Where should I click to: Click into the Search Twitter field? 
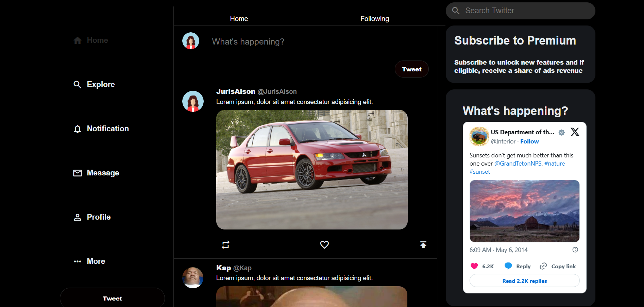point(521,11)
